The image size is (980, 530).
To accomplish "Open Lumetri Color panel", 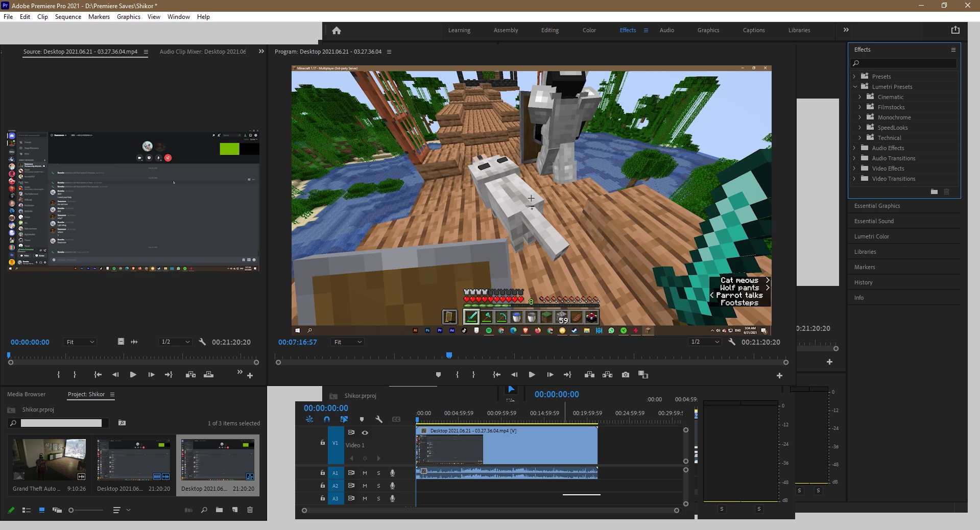I will click(871, 236).
